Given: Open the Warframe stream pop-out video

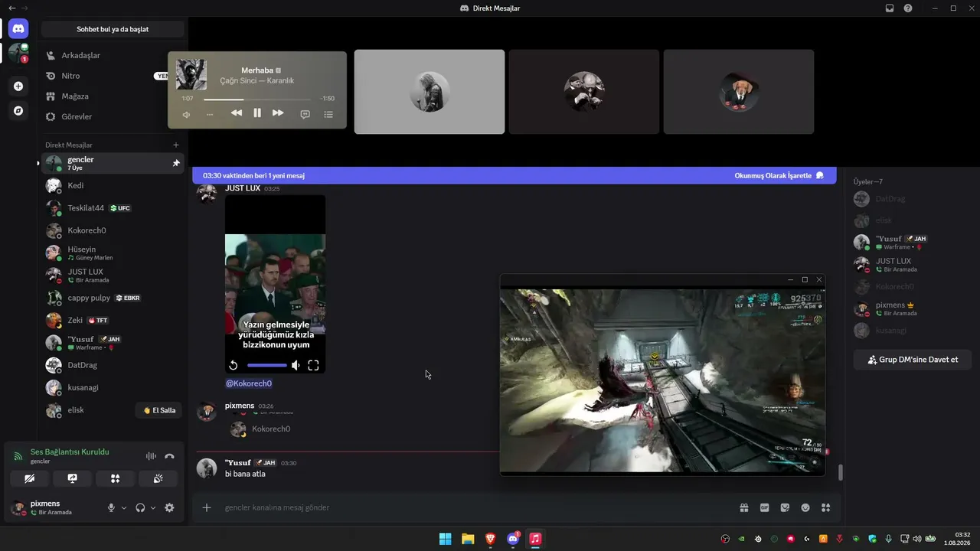Looking at the screenshot, I should coord(662,381).
